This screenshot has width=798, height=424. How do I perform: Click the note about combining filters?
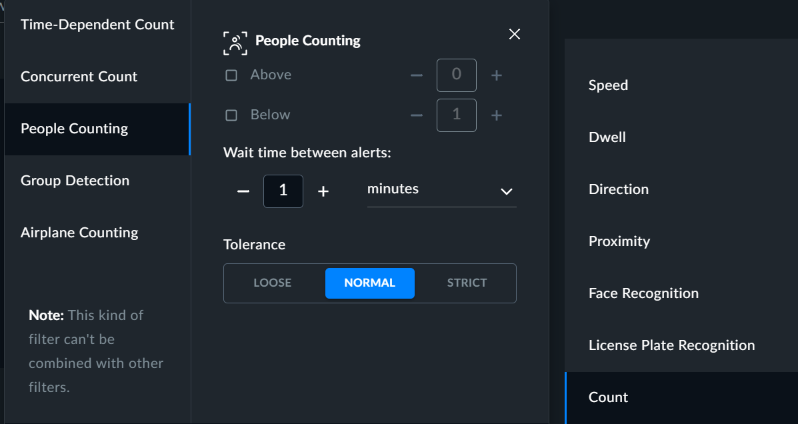click(x=96, y=351)
